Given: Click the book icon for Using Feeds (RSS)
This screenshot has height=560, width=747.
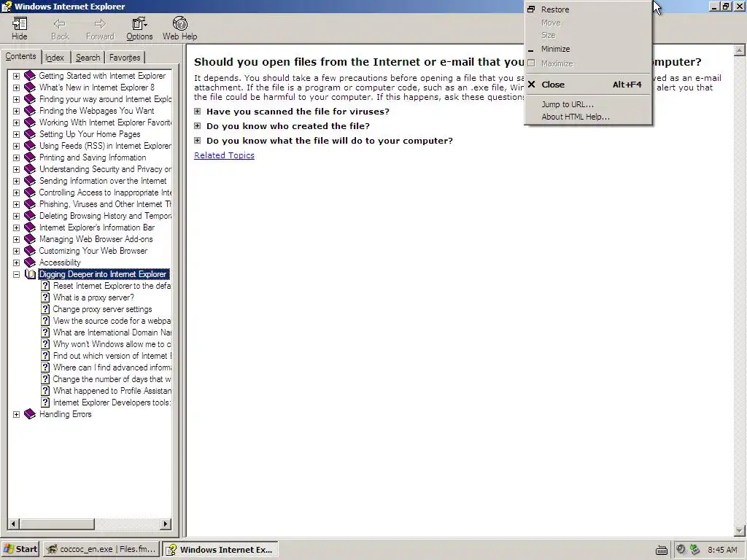Looking at the screenshot, I should [x=29, y=146].
